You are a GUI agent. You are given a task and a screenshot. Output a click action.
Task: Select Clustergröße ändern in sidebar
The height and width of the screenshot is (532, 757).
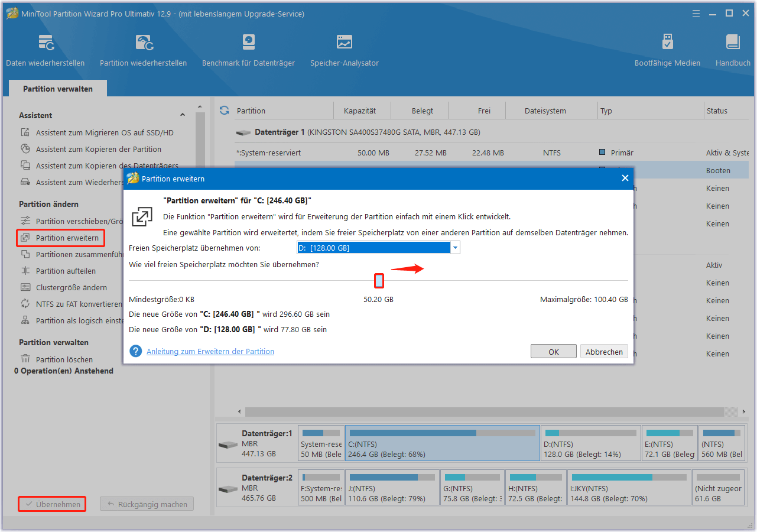click(71, 288)
